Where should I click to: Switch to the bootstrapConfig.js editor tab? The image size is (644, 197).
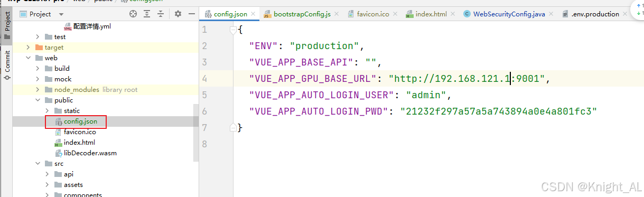(302, 14)
